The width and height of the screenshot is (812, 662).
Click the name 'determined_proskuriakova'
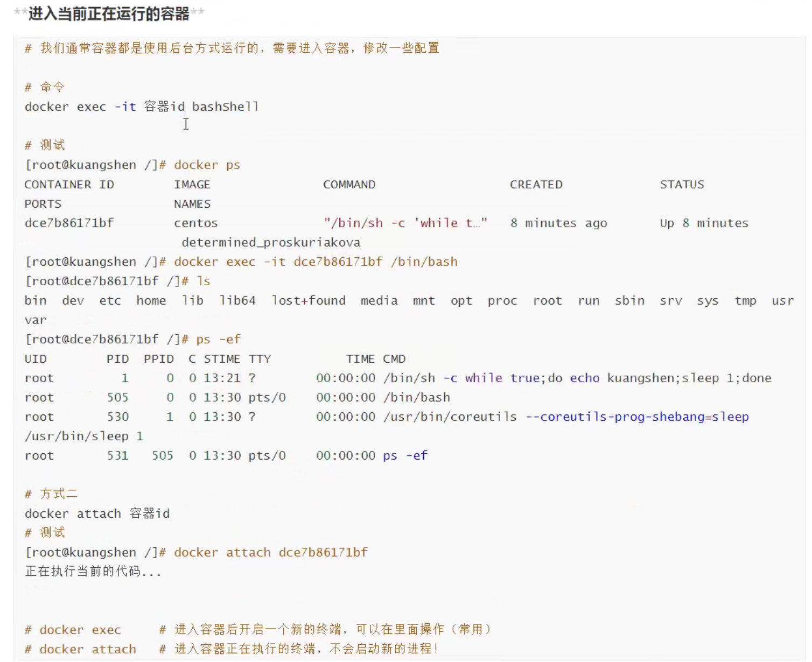pos(271,242)
